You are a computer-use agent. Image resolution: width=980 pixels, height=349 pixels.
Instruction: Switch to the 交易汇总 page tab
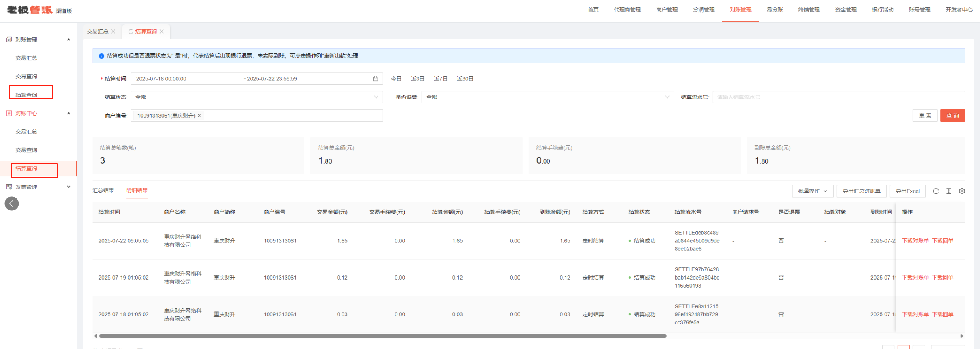98,32
